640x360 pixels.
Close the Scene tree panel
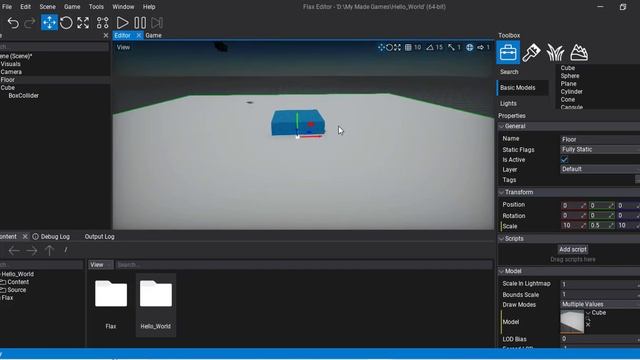pos(106,36)
